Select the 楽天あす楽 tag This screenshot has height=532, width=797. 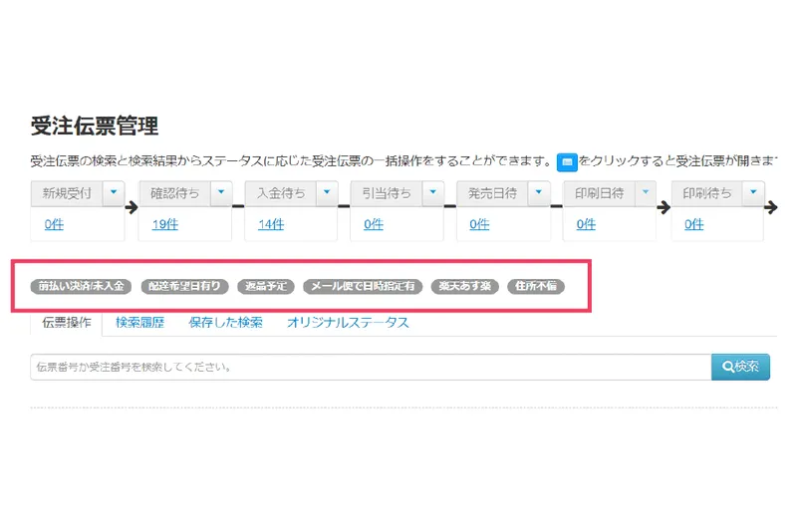[465, 287]
